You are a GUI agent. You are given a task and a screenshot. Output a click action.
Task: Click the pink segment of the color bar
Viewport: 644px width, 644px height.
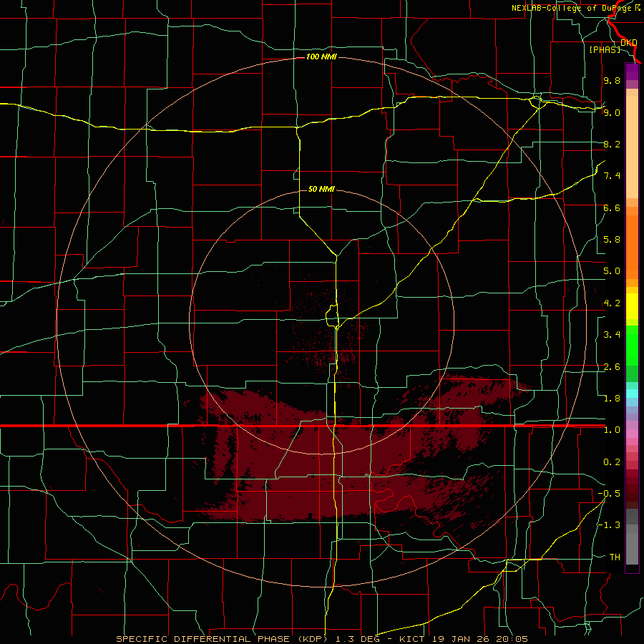pyautogui.click(x=632, y=434)
